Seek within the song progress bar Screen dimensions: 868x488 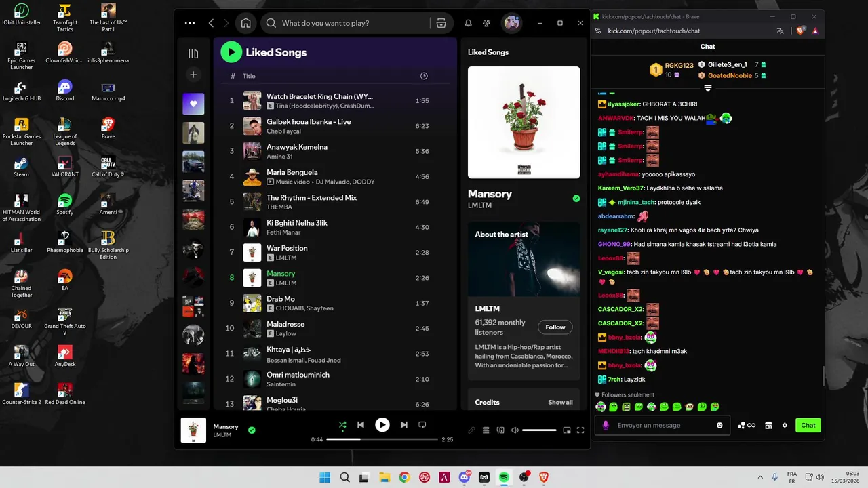(382, 439)
